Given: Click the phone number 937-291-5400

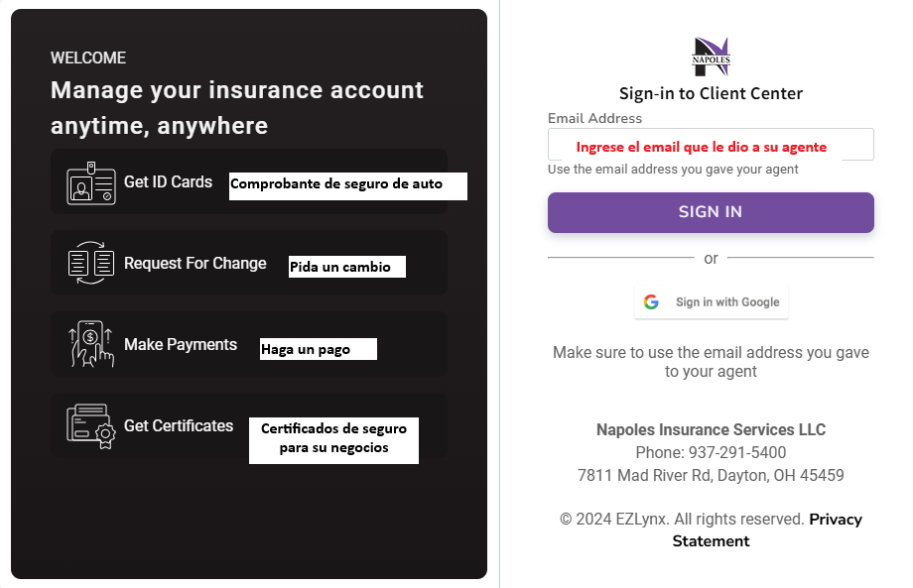Looking at the screenshot, I should coord(737,452).
